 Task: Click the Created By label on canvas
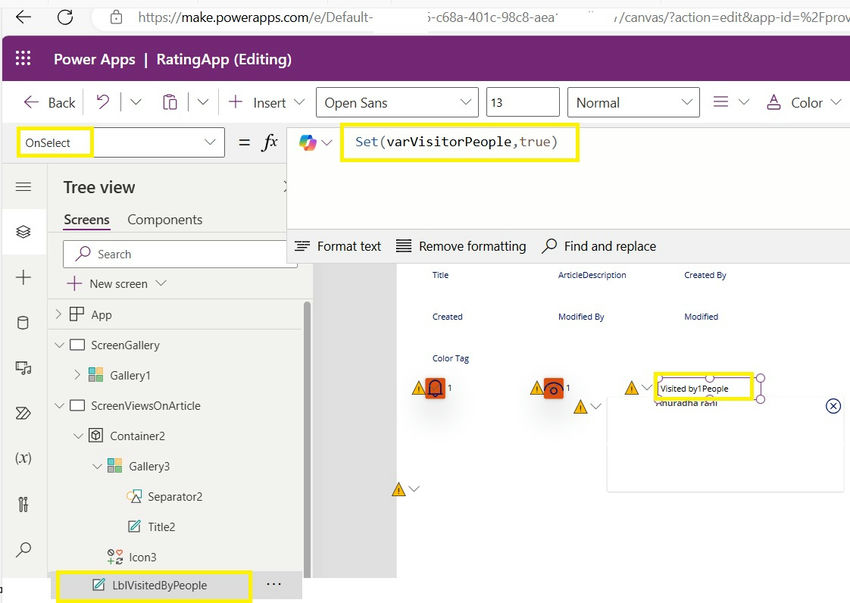click(705, 275)
